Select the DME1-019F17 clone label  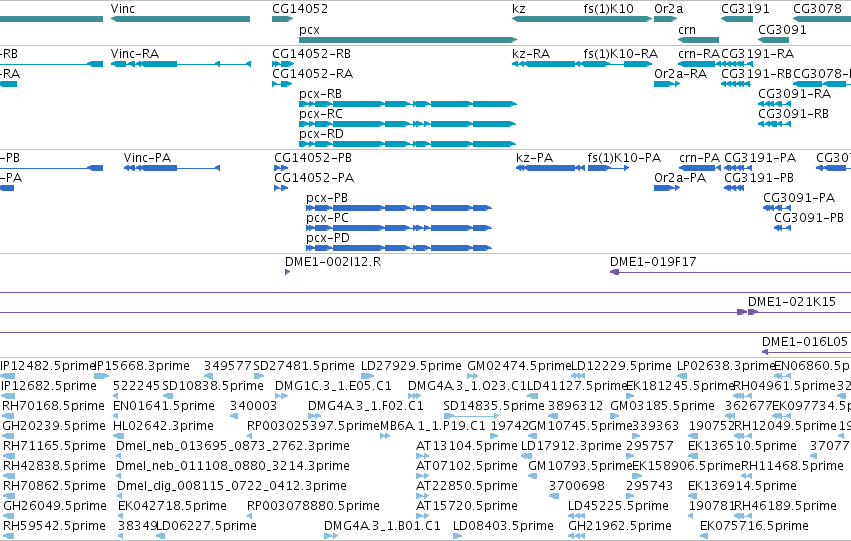(x=653, y=262)
